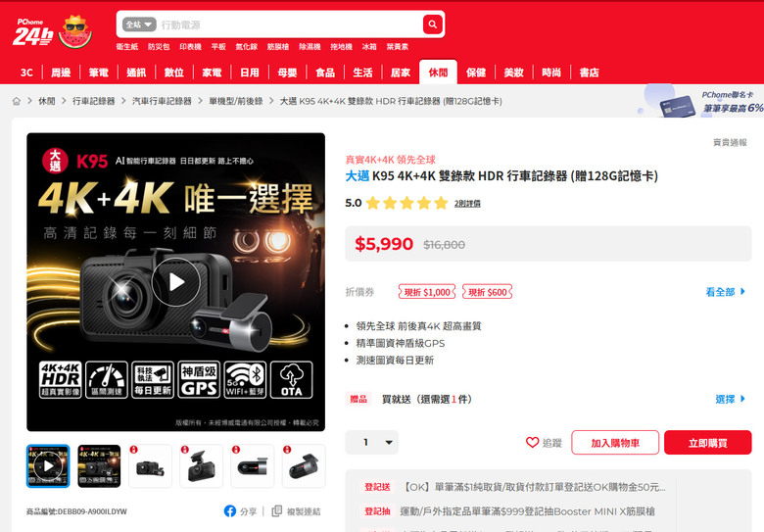
Task: Open the quantity dropdown showing 1
Action: click(x=372, y=443)
